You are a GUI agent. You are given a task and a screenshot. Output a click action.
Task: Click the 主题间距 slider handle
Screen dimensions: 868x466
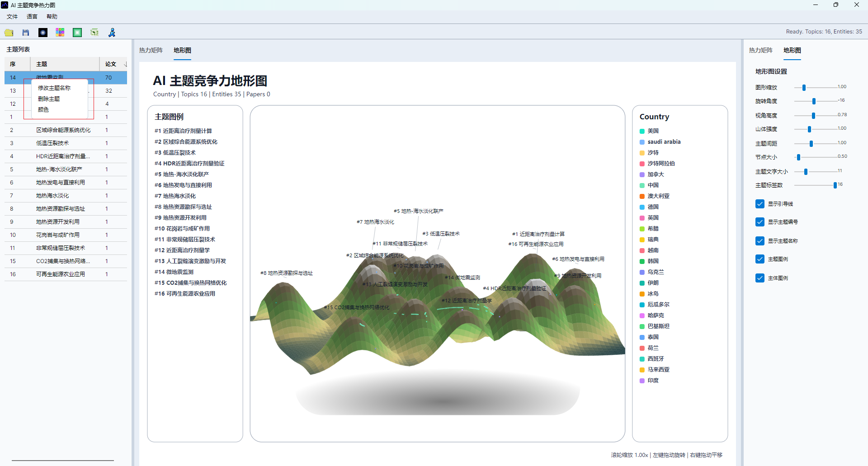click(811, 144)
